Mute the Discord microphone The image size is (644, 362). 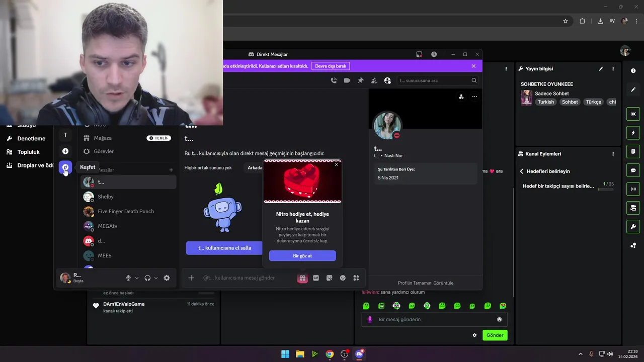[x=128, y=278]
